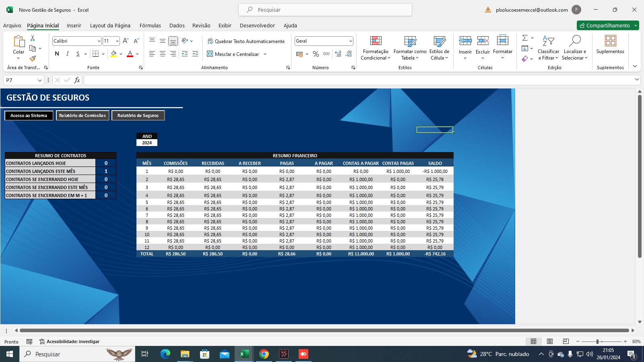Click the Format Painter brush icon
Image resolution: width=644 pixels, height=362 pixels.
click(x=33, y=58)
